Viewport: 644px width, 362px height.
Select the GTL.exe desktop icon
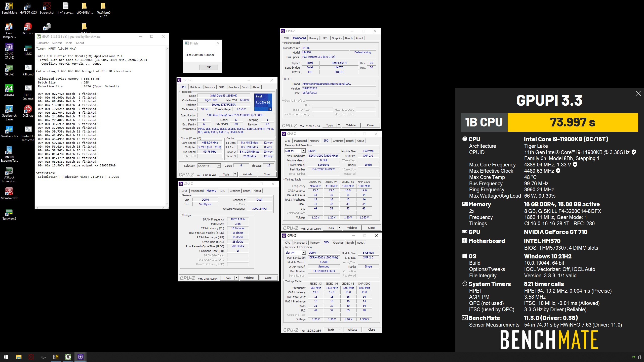point(28,29)
